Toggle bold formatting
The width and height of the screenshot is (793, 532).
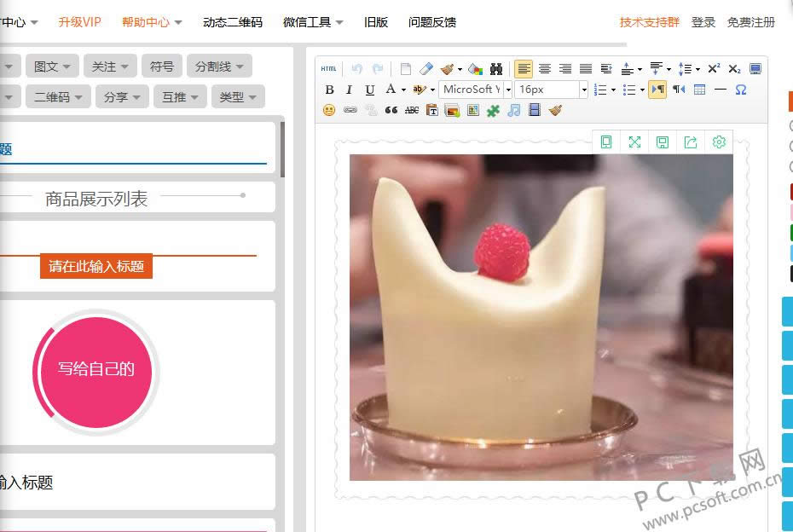pos(329,89)
